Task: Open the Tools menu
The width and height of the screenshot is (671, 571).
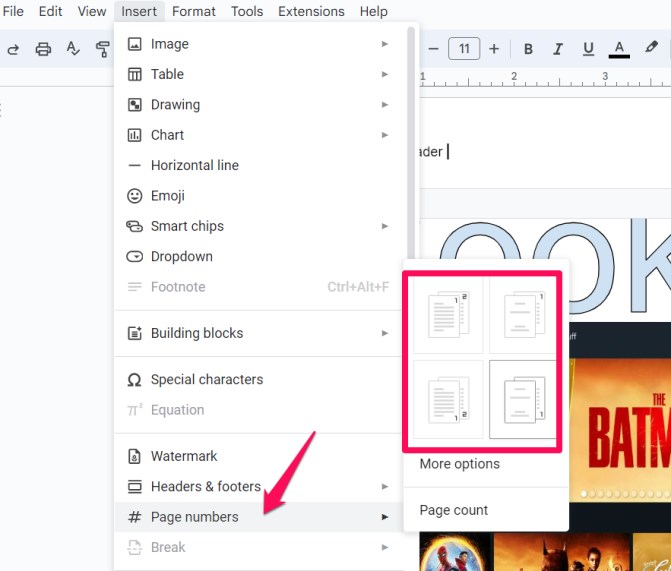Action: 247,11
